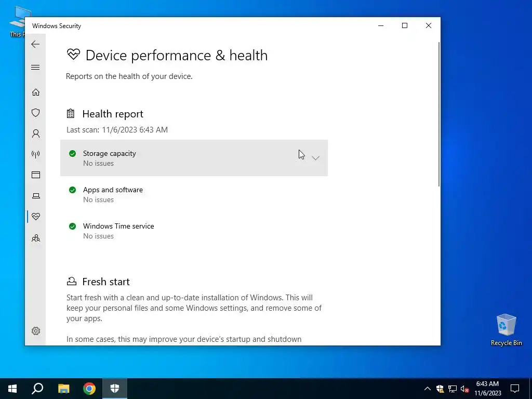Click the muted volume tray icon
The height and width of the screenshot is (399, 532).
point(465,389)
